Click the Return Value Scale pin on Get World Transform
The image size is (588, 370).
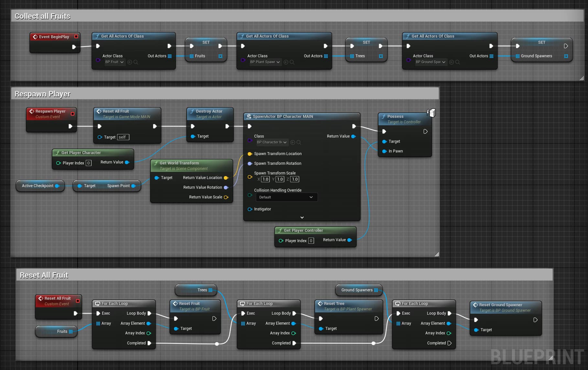pos(226,197)
